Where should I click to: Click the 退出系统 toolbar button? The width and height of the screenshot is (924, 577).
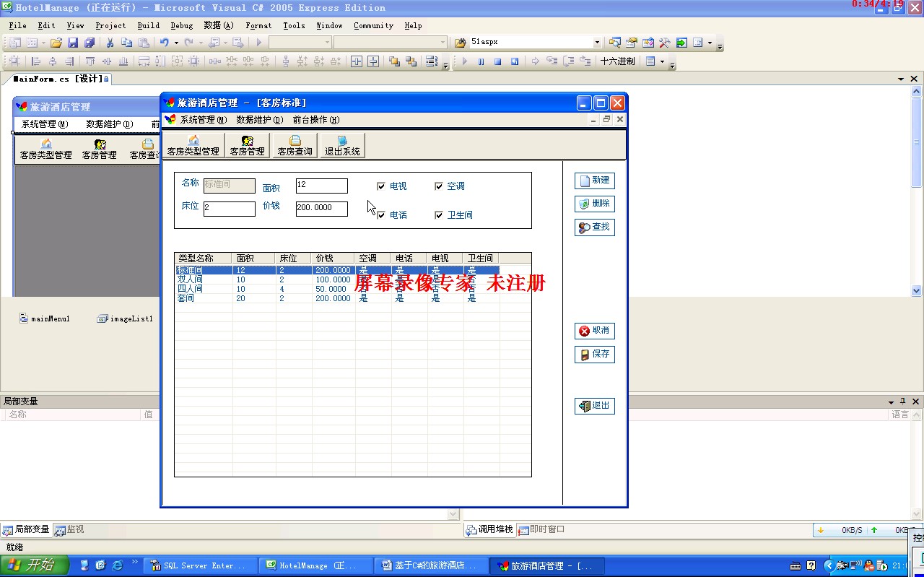[x=342, y=145]
